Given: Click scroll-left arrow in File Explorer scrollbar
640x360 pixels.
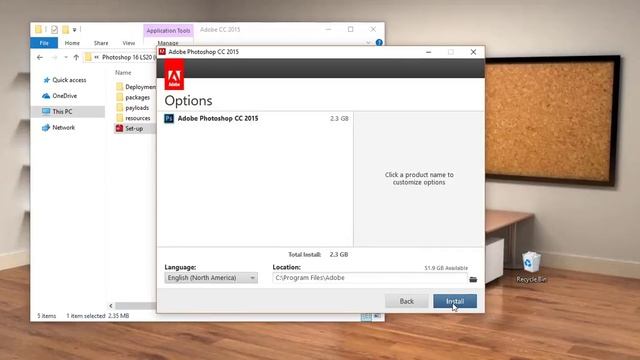Looking at the screenshot, I should 111,305.
